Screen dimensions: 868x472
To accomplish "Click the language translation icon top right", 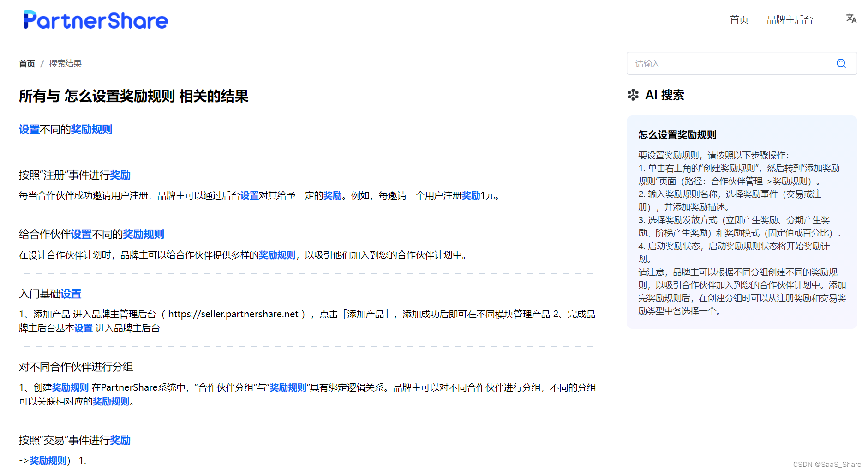I will (x=851, y=18).
